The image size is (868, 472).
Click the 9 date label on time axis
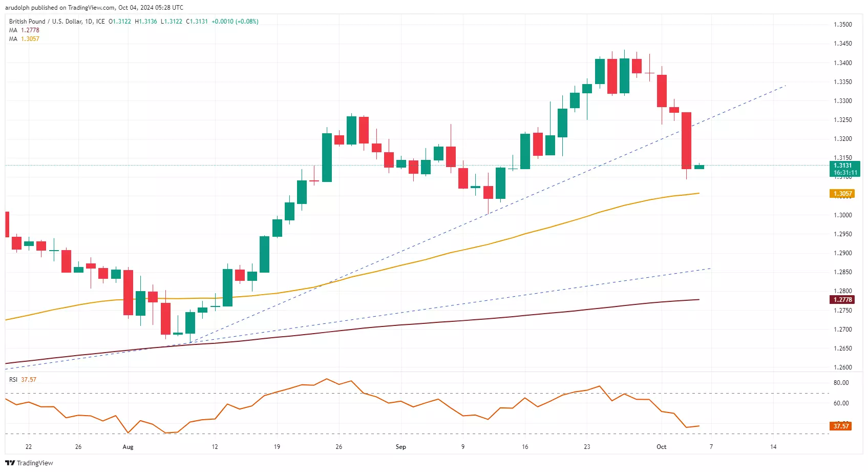pos(463,447)
